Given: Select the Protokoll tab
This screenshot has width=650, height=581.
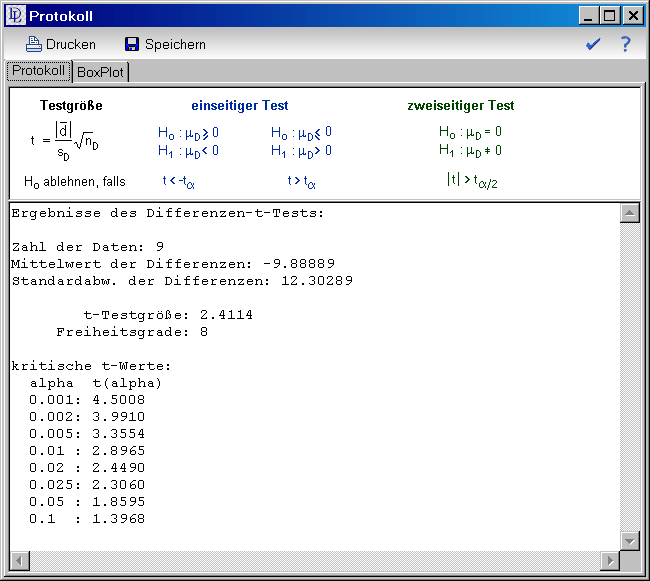Looking at the screenshot, I should (x=39, y=71).
